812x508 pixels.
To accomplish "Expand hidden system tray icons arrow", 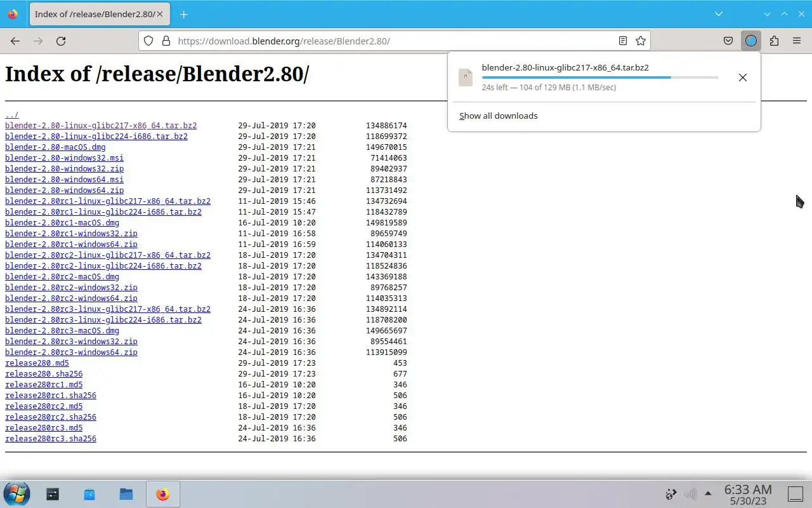I will (708, 493).
